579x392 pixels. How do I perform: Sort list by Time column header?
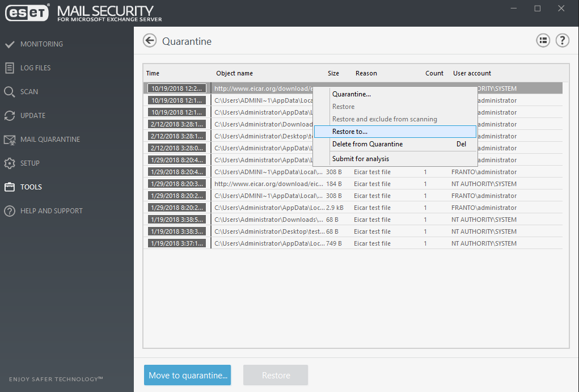tap(153, 73)
